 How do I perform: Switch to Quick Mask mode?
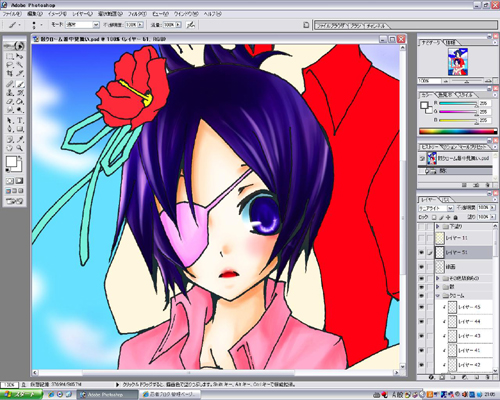tap(20, 181)
